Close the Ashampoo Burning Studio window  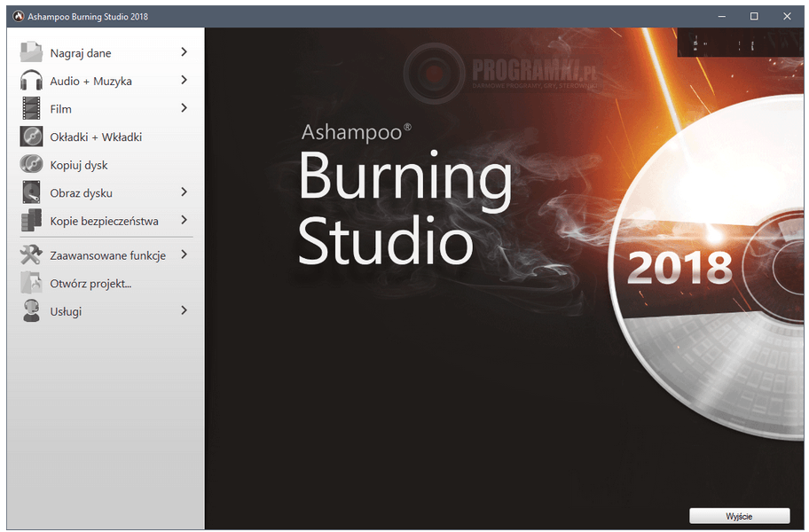pyautogui.click(x=787, y=17)
